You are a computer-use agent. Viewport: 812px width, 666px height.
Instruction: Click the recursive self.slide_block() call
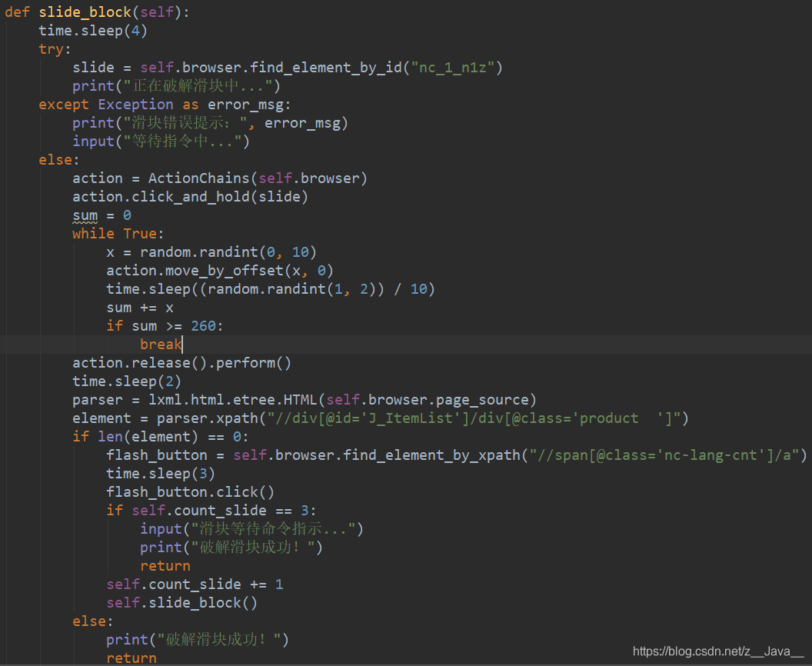(x=181, y=604)
